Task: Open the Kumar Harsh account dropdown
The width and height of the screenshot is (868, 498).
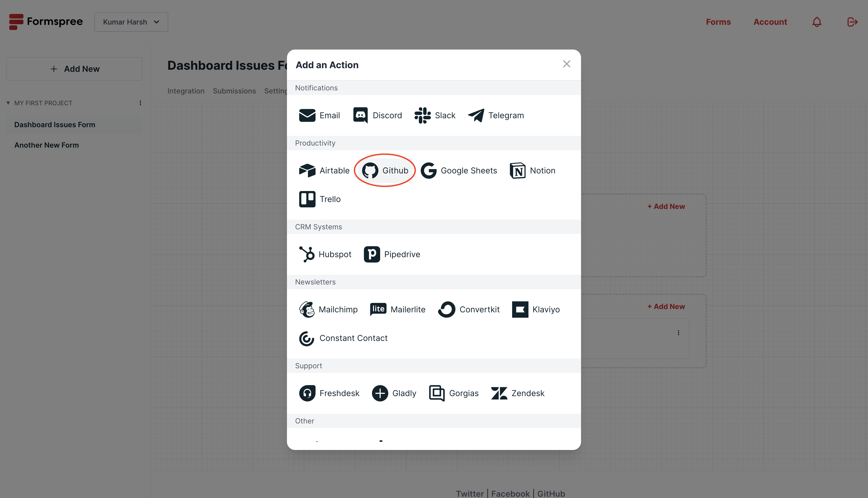Action: (x=131, y=22)
